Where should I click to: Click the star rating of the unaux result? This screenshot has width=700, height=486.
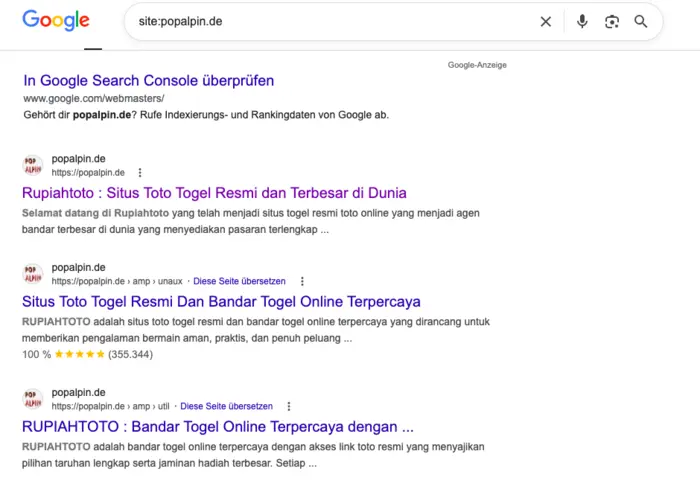[79, 354]
